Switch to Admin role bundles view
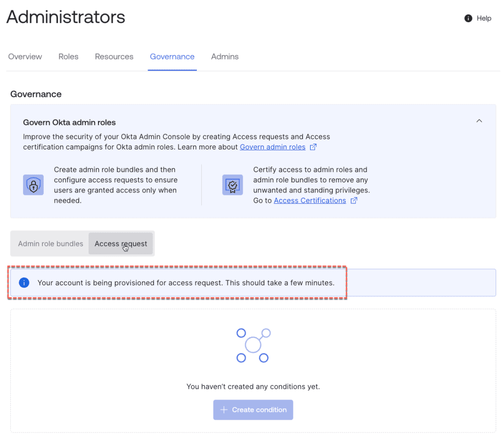504x436 pixels. pos(51,244)
